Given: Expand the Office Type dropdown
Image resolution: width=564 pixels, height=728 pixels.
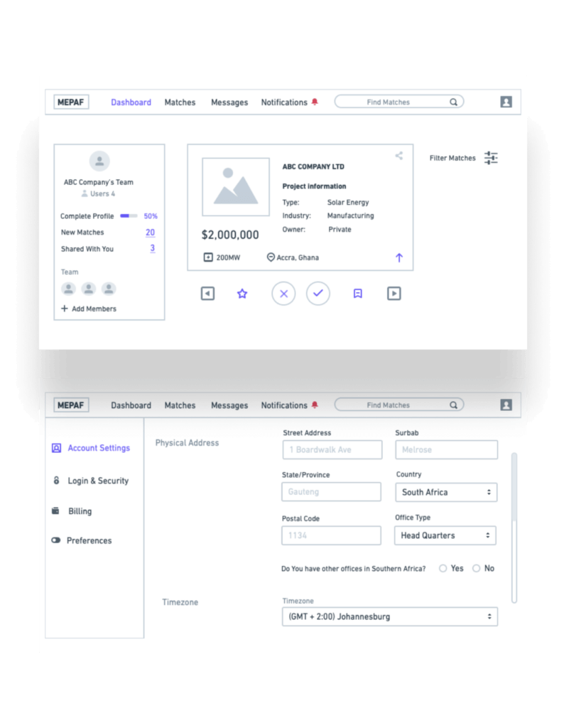Looking at the screenshot, I should 445,535.
